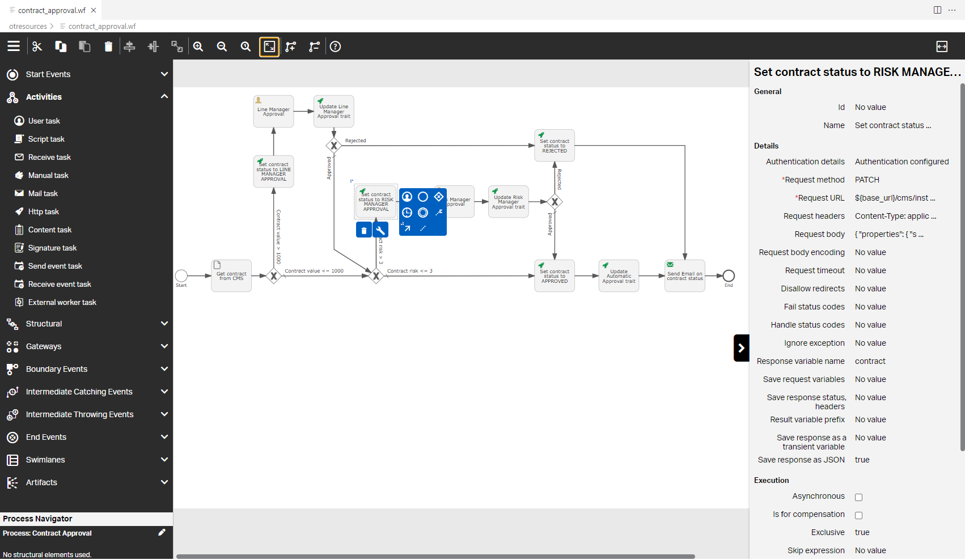The height and width of the screenshot is (560, 965).
Task: Click the sequence flow arrow in the context pad
Action: [407, 228]
